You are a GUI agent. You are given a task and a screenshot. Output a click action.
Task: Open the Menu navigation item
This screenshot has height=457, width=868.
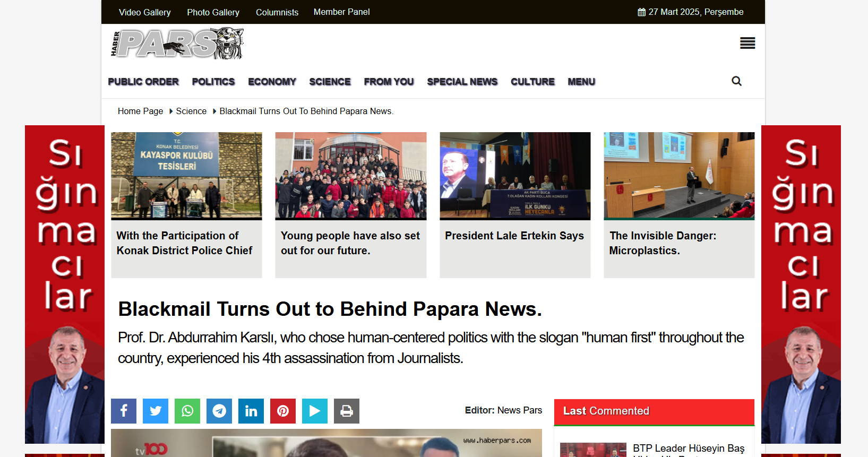coord(581,82)
